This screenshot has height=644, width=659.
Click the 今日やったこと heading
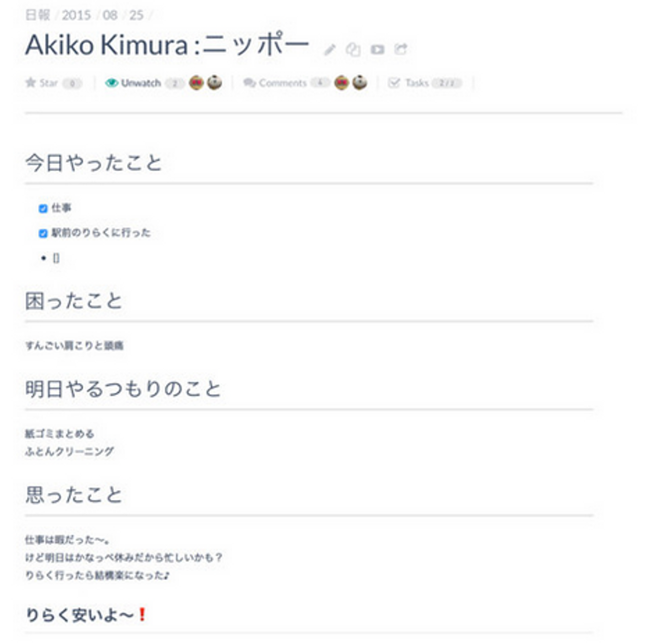[x=94, y=163]
